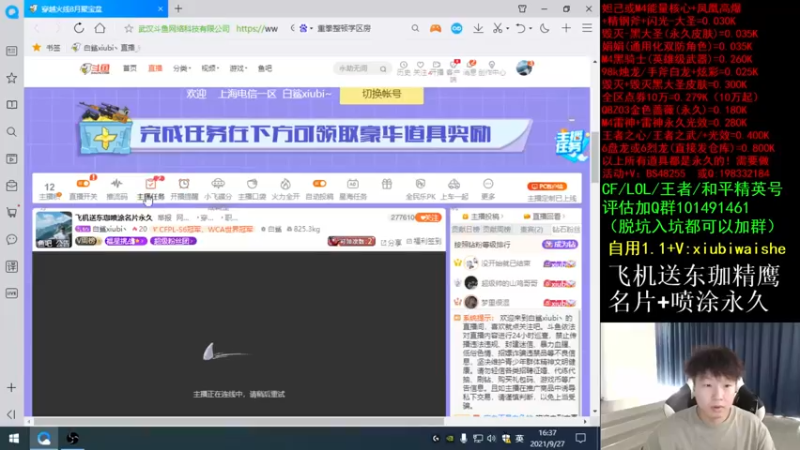Click the 福利签到 link
The height and width of the screenshot is (450, 800).
423,241
